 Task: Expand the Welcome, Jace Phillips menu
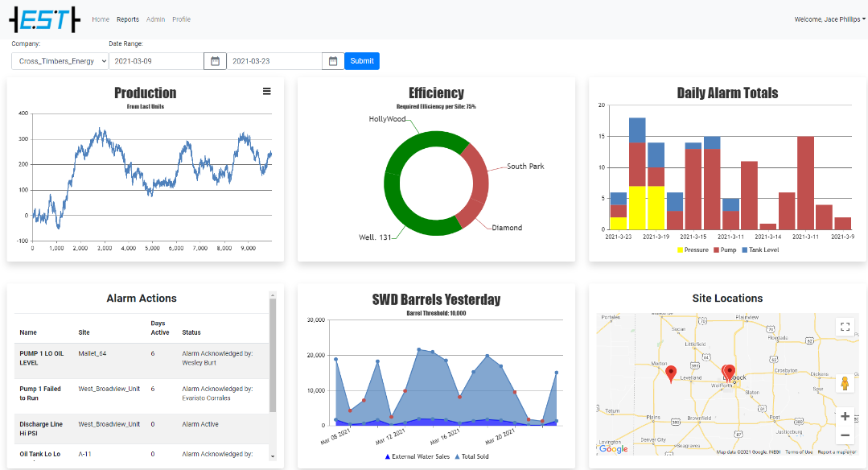[830, 19]
